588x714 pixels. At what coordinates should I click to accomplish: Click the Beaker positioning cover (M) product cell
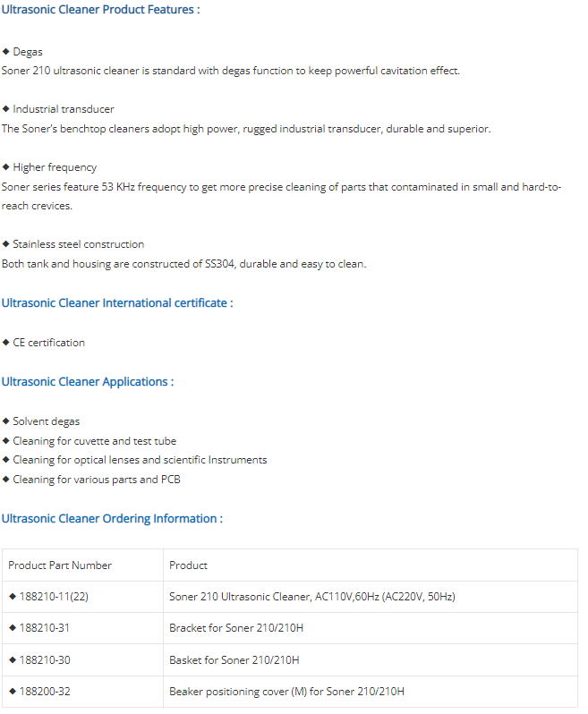286,691
